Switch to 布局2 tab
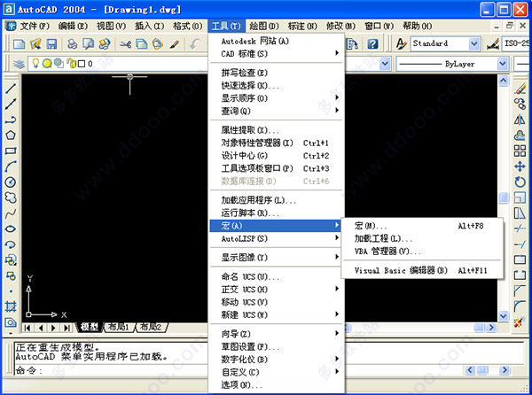532x395 pixels. pos(151,327)
